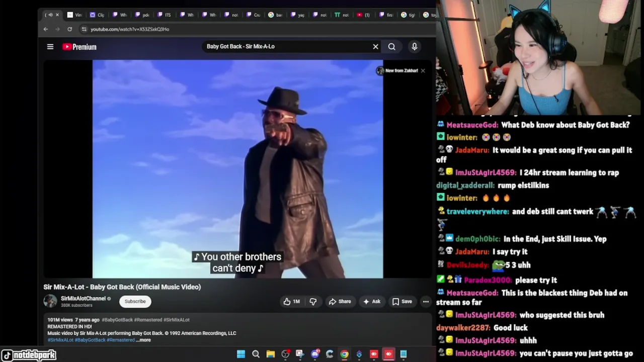This screenshot has width=644, height=362.
Task: Open the 'New from Zakhar!' suggestion
Action: click(397, 70)
